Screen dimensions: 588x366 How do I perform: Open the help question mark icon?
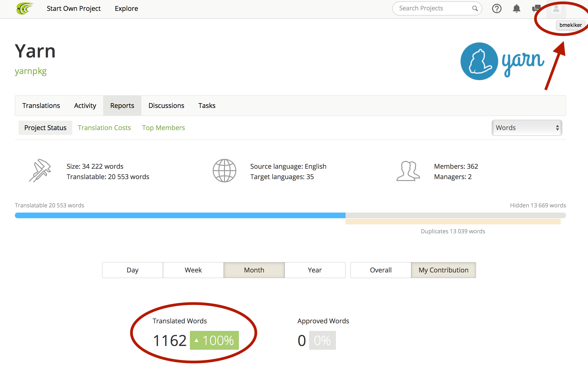[x=497, y=8]
